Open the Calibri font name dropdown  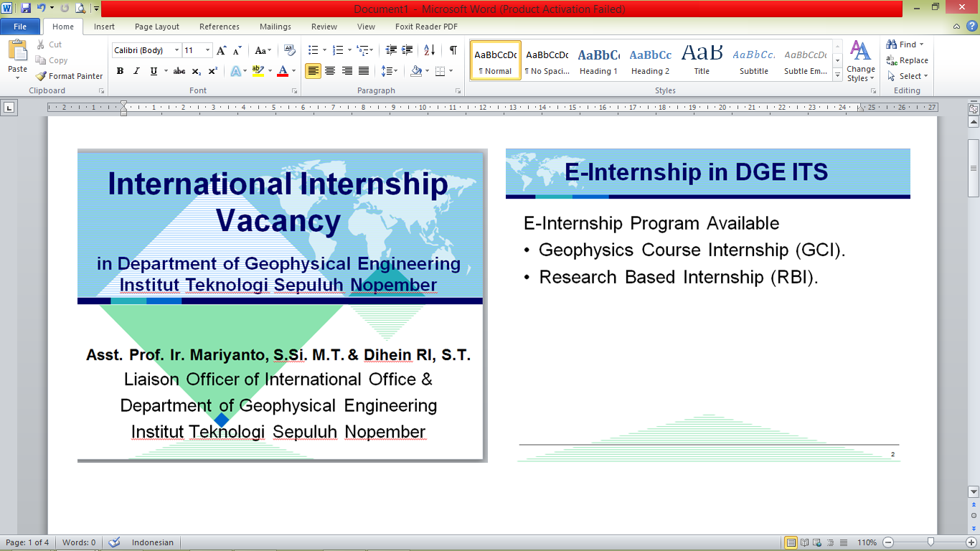(176, 50)
